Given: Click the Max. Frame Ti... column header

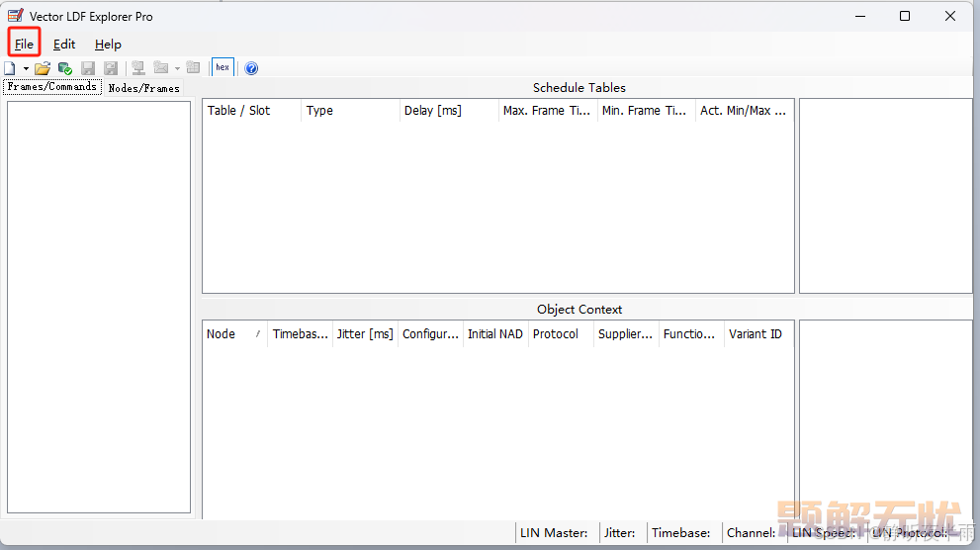Looking at the screenshot, I should (548, 111).
